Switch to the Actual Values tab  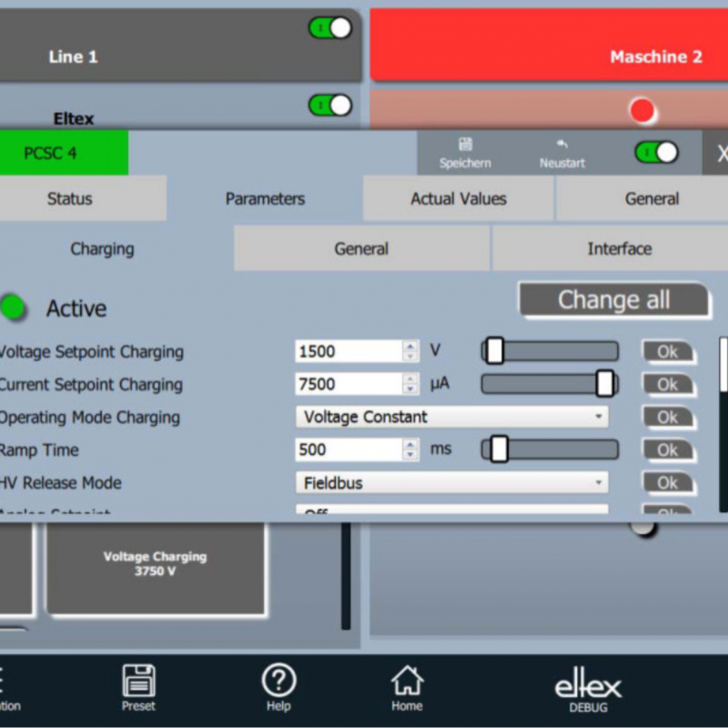[459, 198]
